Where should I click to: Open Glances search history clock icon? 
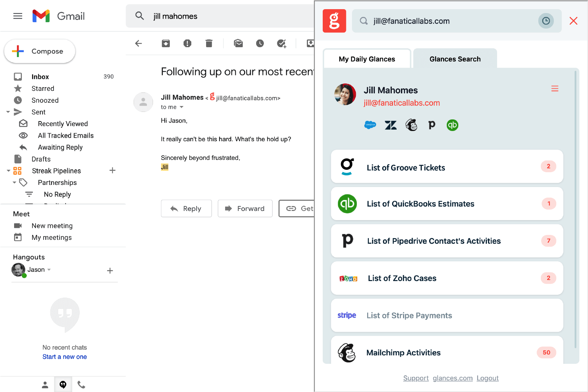[x=546, y=21]
